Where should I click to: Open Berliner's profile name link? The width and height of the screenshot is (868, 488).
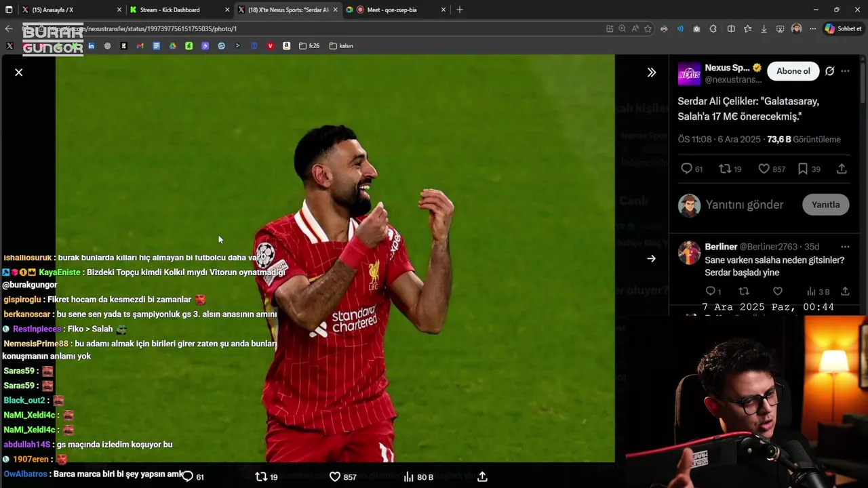coord(720,247)
